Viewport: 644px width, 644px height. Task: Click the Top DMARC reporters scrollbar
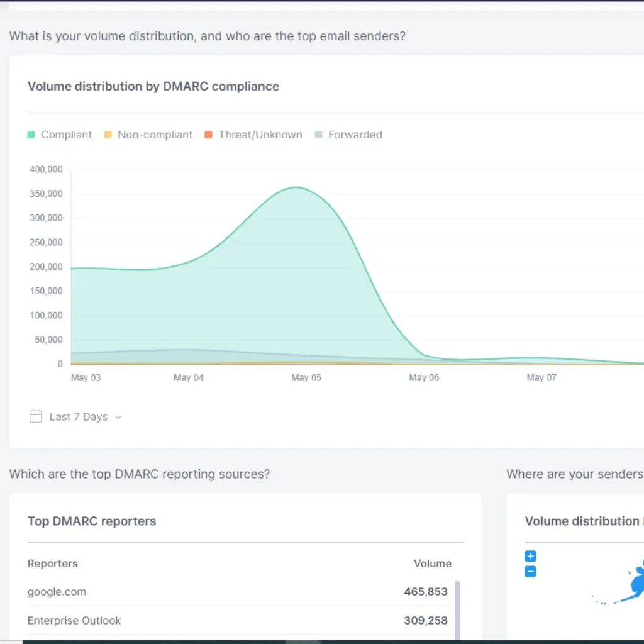click(x=457, y=610)
